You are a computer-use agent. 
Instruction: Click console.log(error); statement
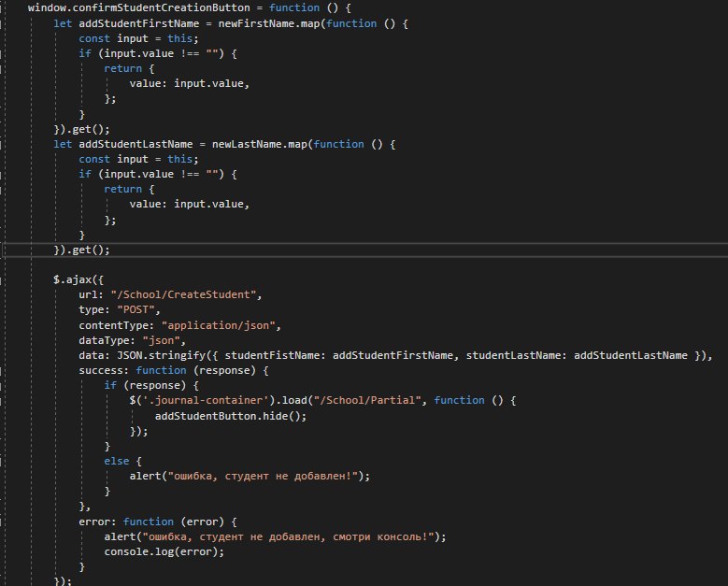tap(164, 551)
